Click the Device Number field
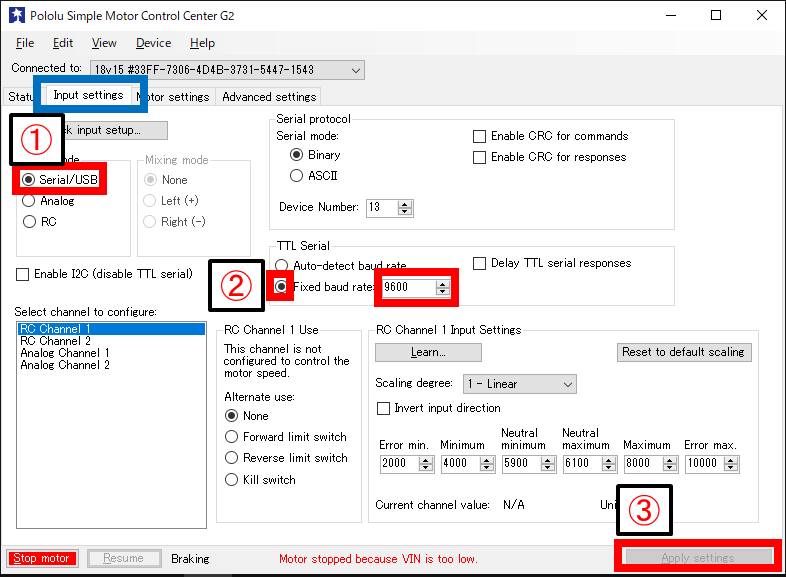786x577 pixels. [x=382, y=207]
